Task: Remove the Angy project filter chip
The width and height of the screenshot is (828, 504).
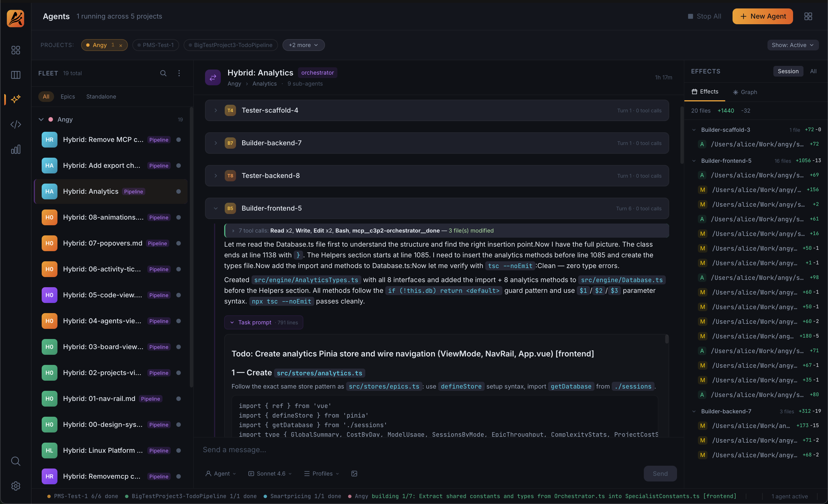Action: pos(121,45)
